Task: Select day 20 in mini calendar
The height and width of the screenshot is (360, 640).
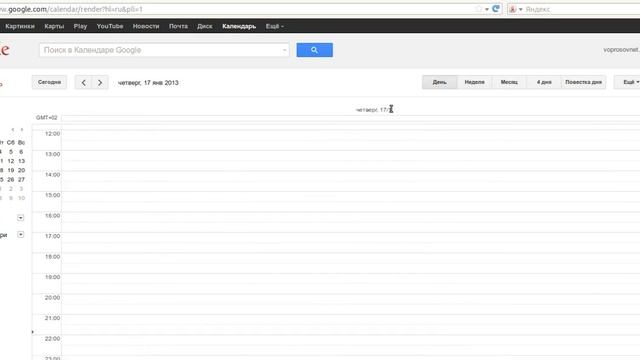Action: click(x=21, y=170)
